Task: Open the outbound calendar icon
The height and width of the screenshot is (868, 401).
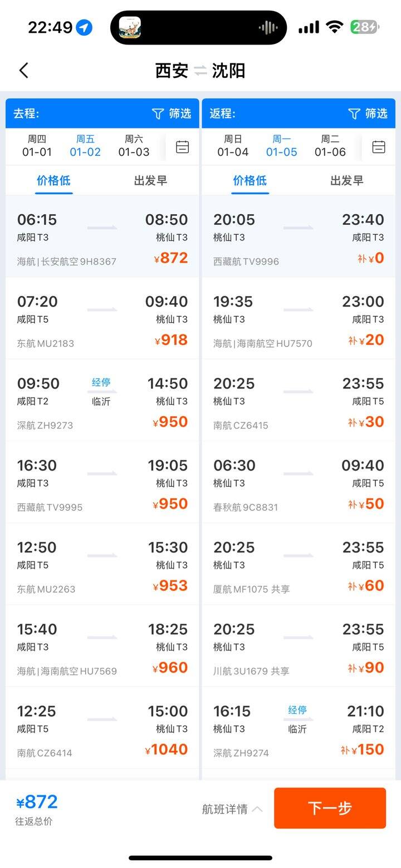Action: (183, 147)
